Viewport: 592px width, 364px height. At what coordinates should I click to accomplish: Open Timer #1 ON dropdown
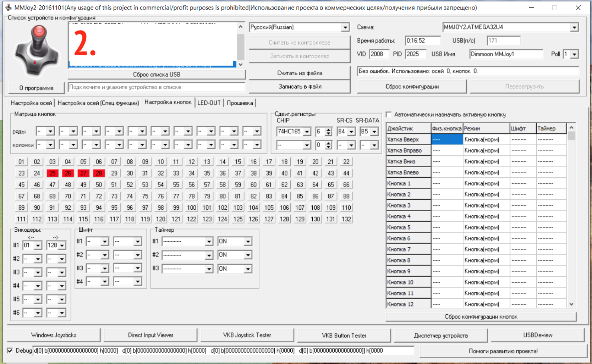(x=248, y=241)
